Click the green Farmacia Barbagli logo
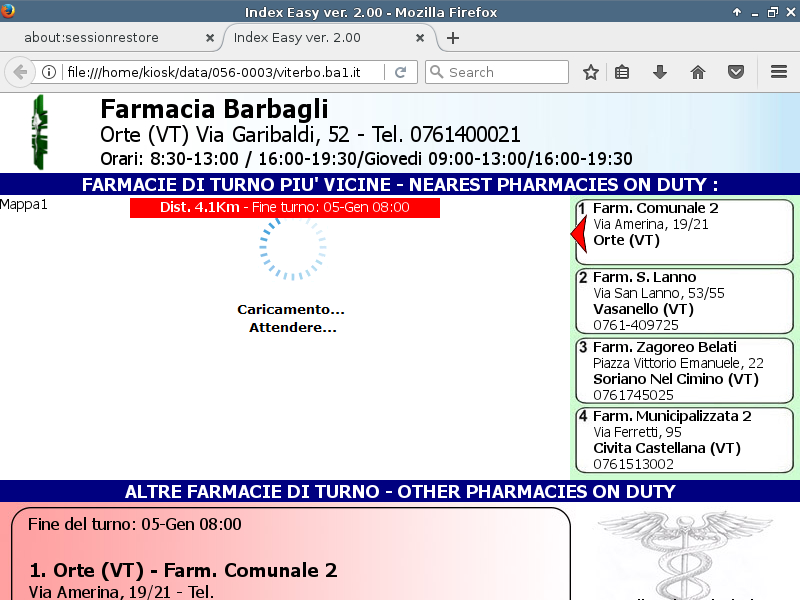 point(40,132)
